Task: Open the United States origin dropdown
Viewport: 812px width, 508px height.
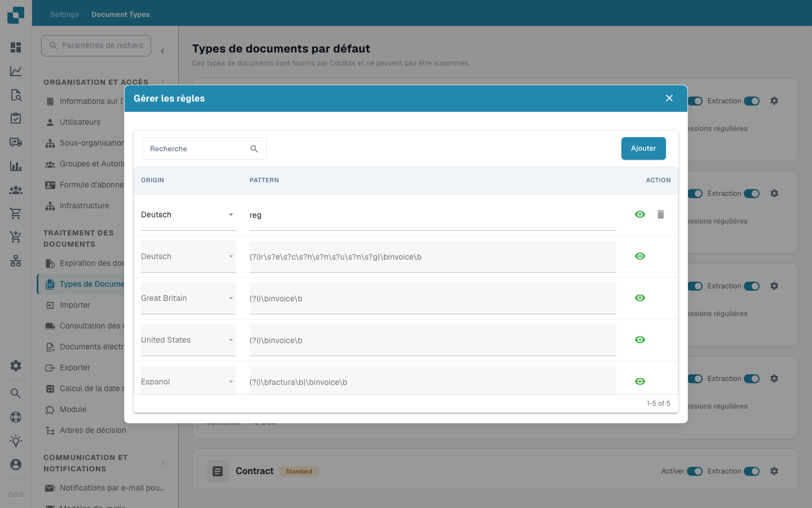Action: 188,340
